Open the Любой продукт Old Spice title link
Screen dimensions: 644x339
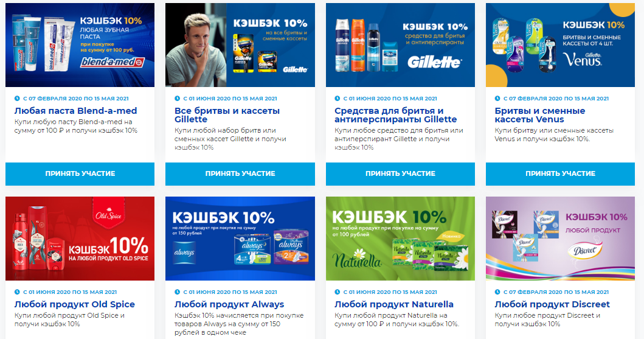[x=75, y=304]
